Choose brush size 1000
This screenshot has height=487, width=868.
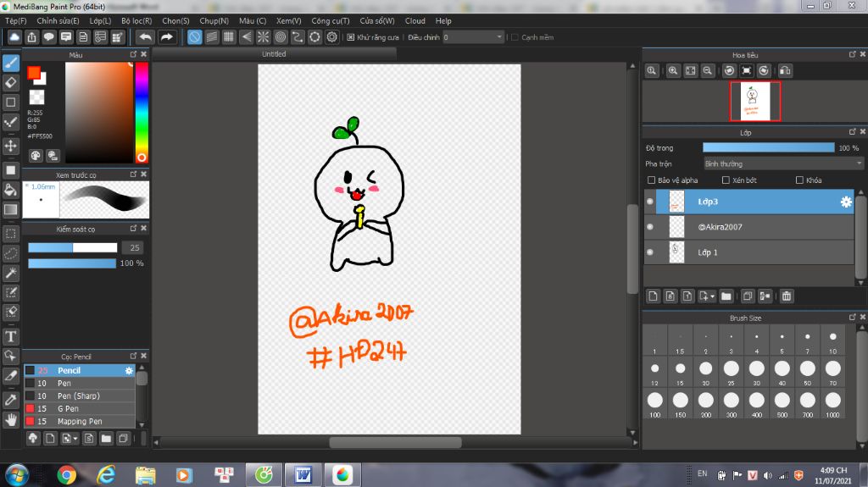pyautogui.click(x=832, y=403)
